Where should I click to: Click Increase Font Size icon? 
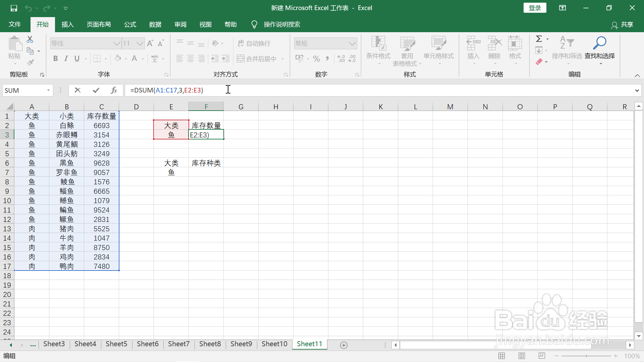pyautogui.click(x=150, y=43)
